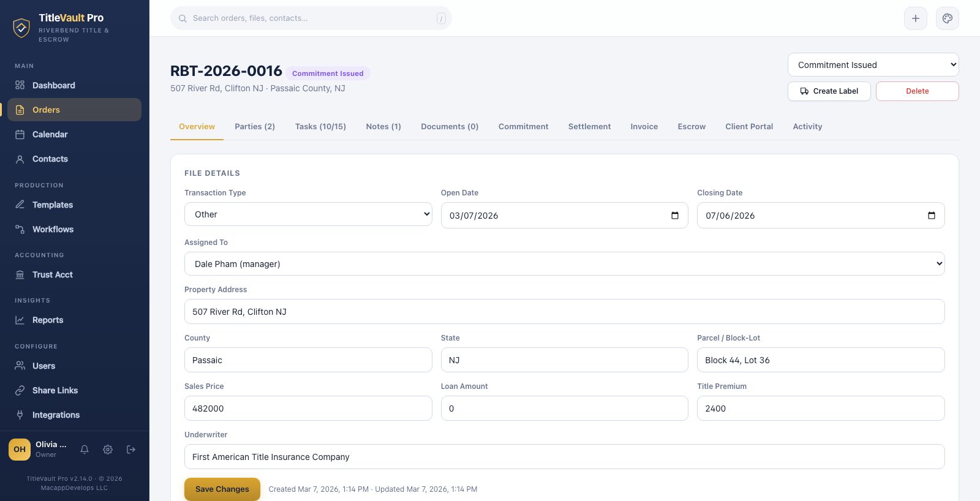Click the plus button in top bar
This screenshot has width=980, height=501.
(x=916, y=18)
